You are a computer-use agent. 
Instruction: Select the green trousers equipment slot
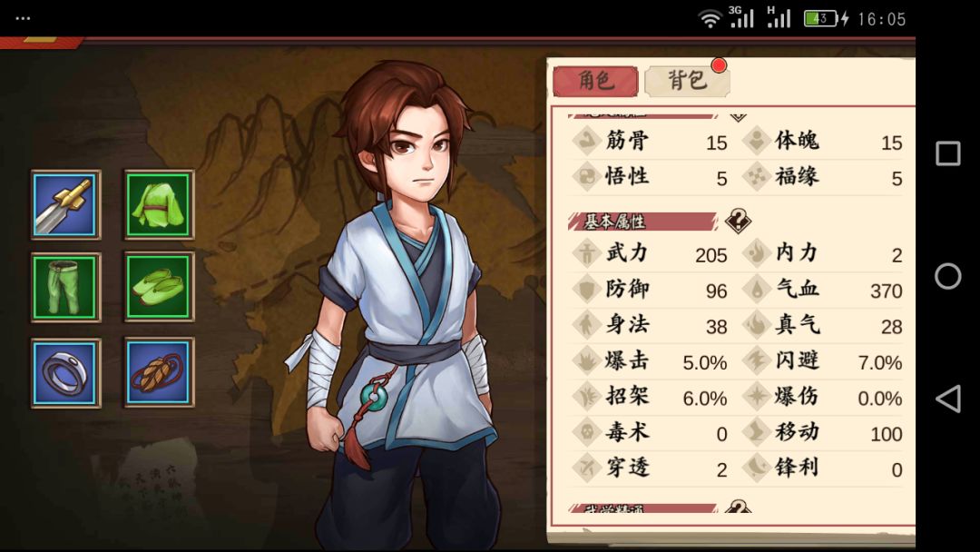coord(66,288)
